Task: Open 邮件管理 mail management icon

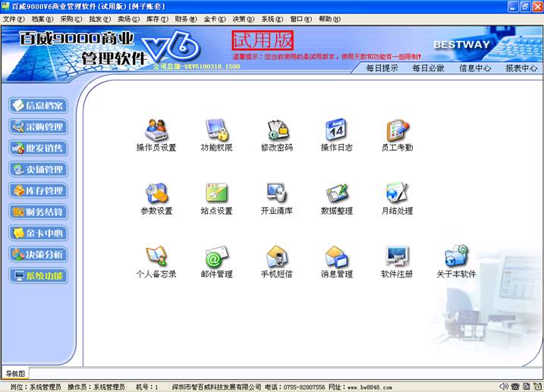Action: pos(216,256)
